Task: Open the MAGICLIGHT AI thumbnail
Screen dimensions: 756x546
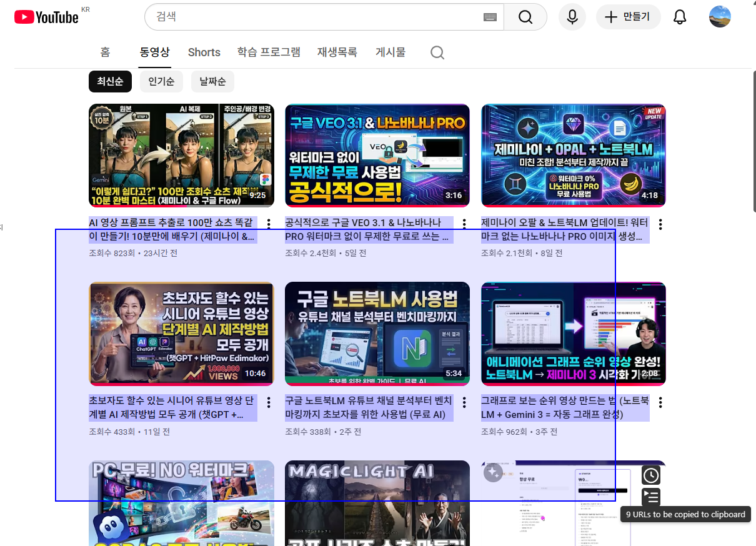Action: [377, 503]
